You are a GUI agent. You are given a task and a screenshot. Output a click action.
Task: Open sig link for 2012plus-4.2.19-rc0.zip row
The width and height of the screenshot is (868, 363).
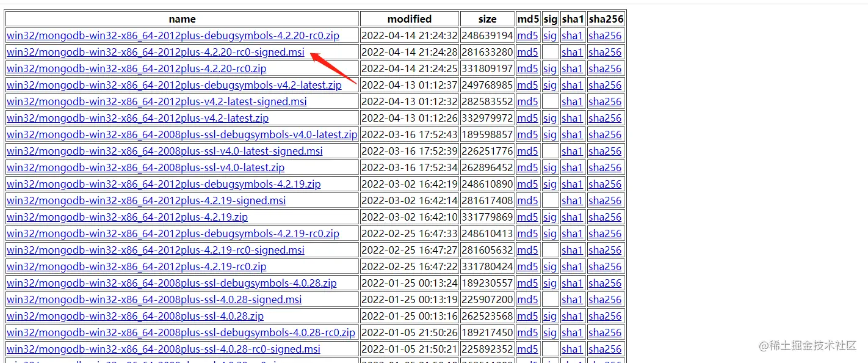550,266
